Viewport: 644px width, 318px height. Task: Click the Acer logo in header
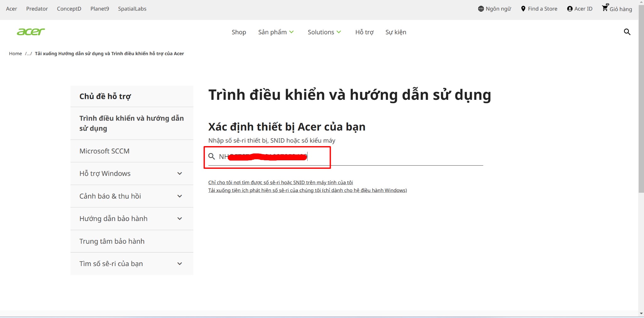(x=31, y=32)
